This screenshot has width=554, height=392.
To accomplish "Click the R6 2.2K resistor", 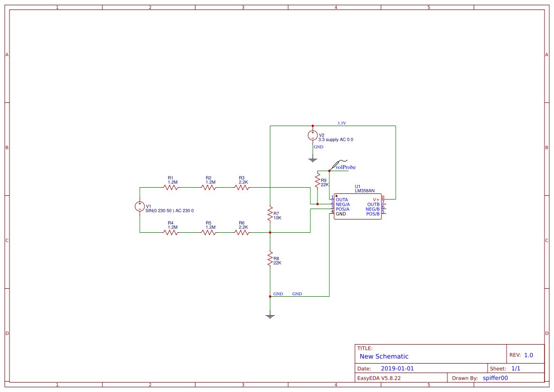I will (242, 232).
